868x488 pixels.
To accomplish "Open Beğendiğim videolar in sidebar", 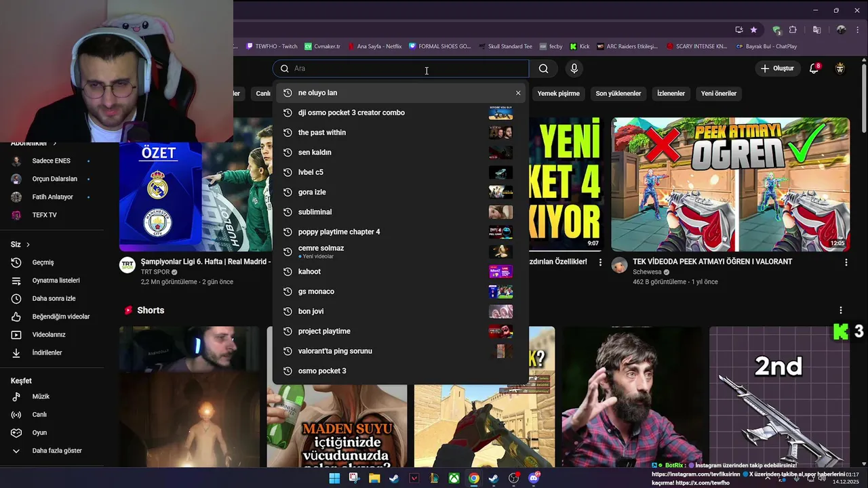I will tap(61, 317).
